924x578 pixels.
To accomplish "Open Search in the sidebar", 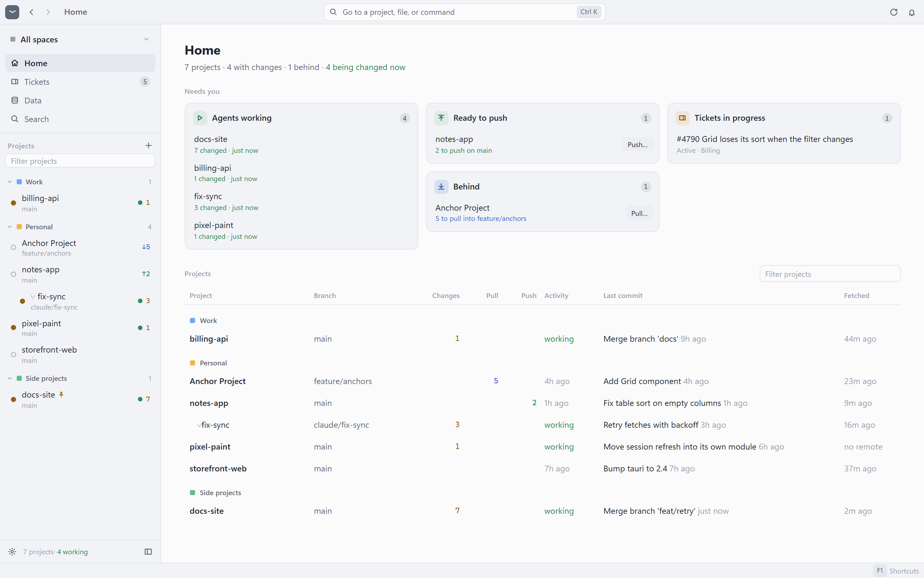I will click(x=80, y=119).
